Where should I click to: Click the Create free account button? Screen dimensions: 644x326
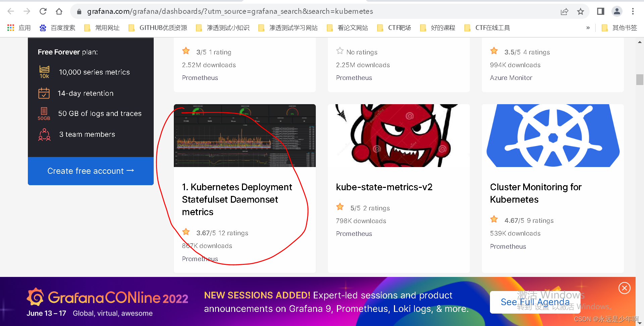(x=91, y=171)
